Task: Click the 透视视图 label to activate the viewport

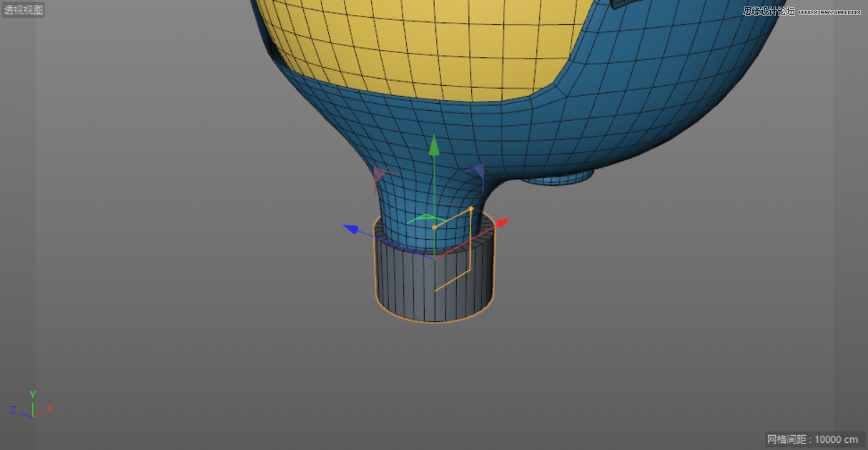Action: (x=24, y=9)
